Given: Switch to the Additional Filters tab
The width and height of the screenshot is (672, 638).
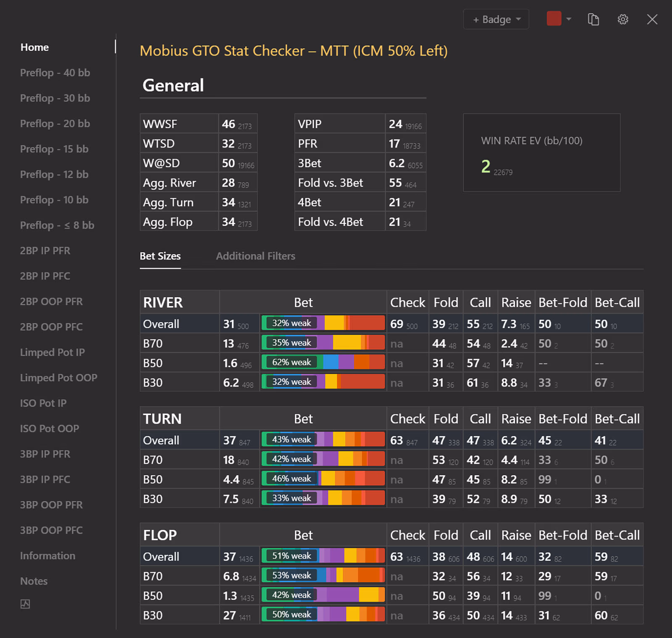Looking at the screenshot, I should (255, 256).
